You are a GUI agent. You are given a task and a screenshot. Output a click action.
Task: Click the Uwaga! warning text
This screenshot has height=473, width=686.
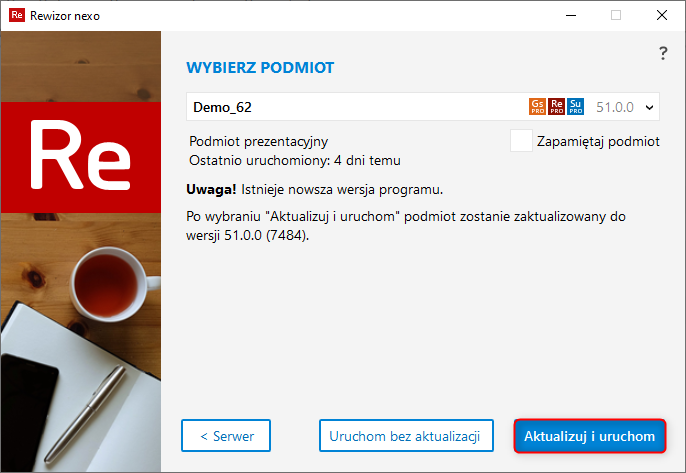coord(211,189)
